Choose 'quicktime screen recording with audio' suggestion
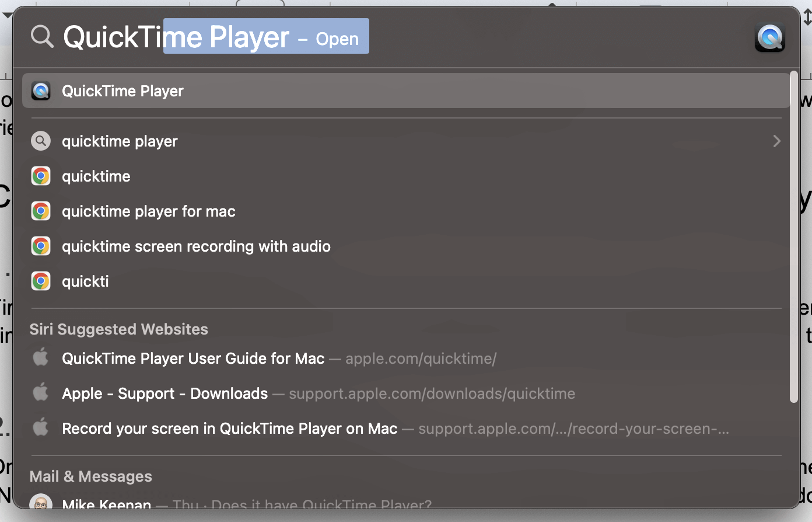Screen dimensions: 812x522 406,246
